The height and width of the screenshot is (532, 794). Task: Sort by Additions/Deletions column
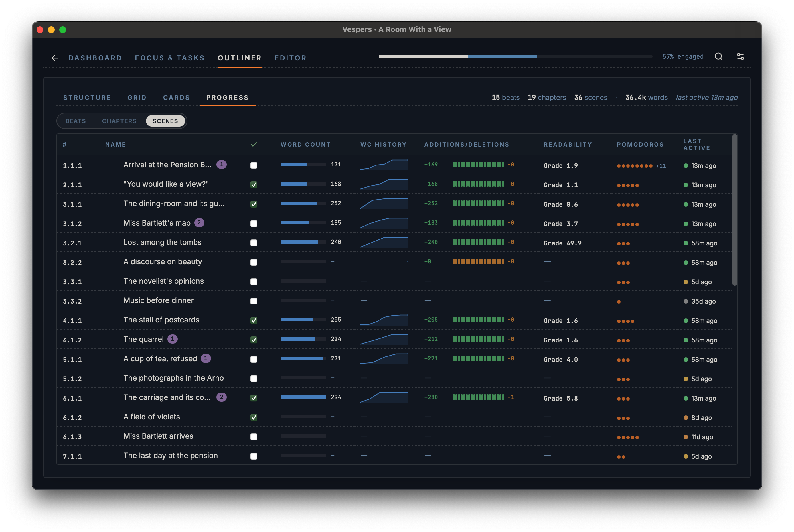tap(467, 145)
